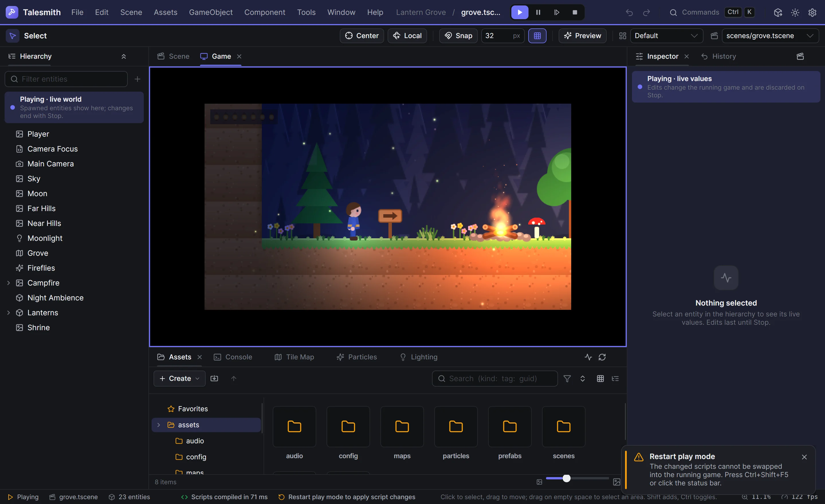Expand the assets folder tree
Image resolution: width=825 pixels, height=504 pixels.
(159, 425)
